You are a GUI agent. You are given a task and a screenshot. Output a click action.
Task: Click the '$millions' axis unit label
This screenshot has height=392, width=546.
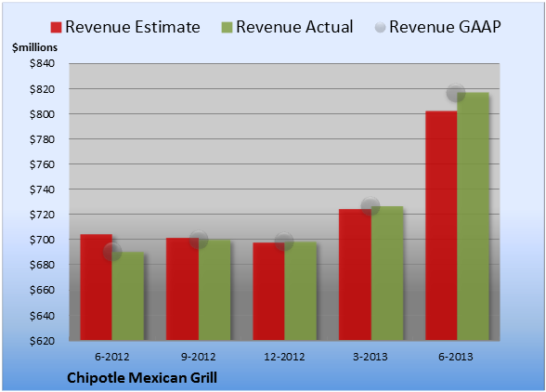click(x=35, y=47)
